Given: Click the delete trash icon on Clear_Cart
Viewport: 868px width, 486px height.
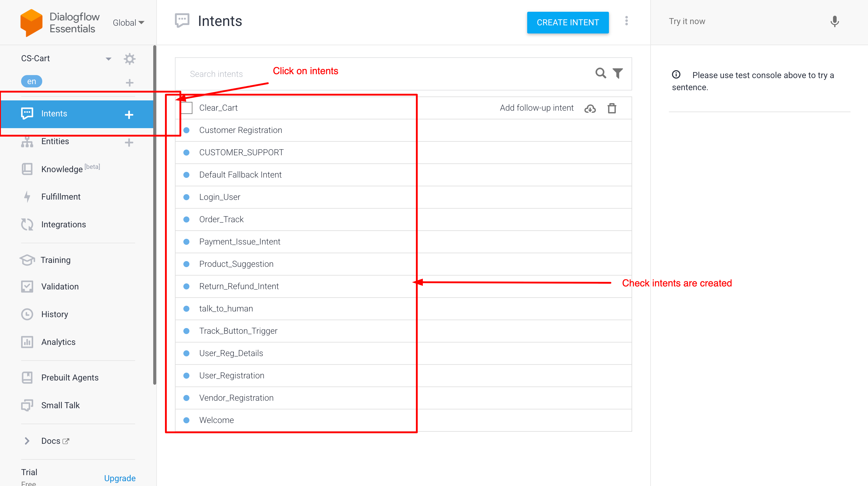Looking at the screenshot, I should pyautogui.click(x=612, y=108).
